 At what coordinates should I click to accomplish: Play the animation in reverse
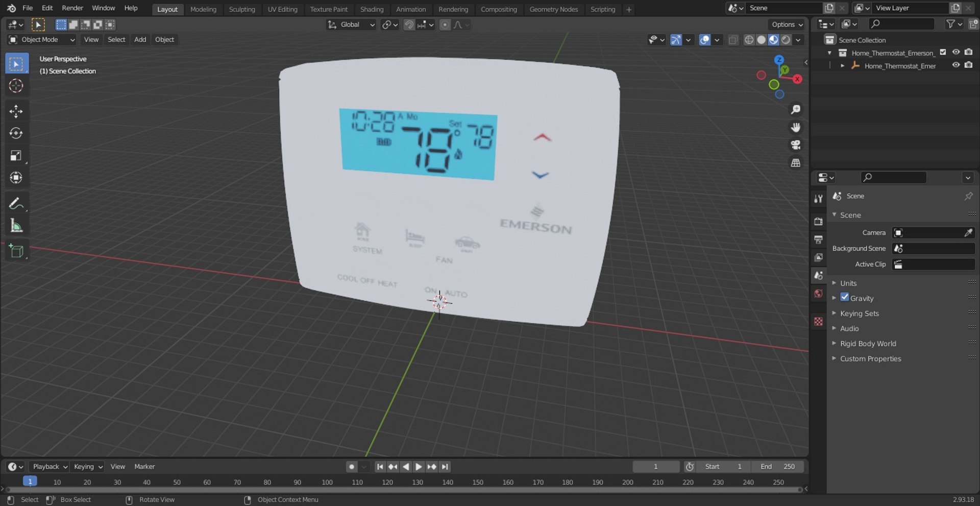(x=406, y=467)
